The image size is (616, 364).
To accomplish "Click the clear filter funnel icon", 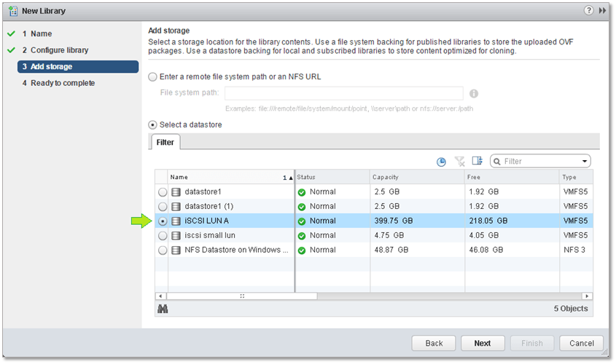I will [459, 161].
